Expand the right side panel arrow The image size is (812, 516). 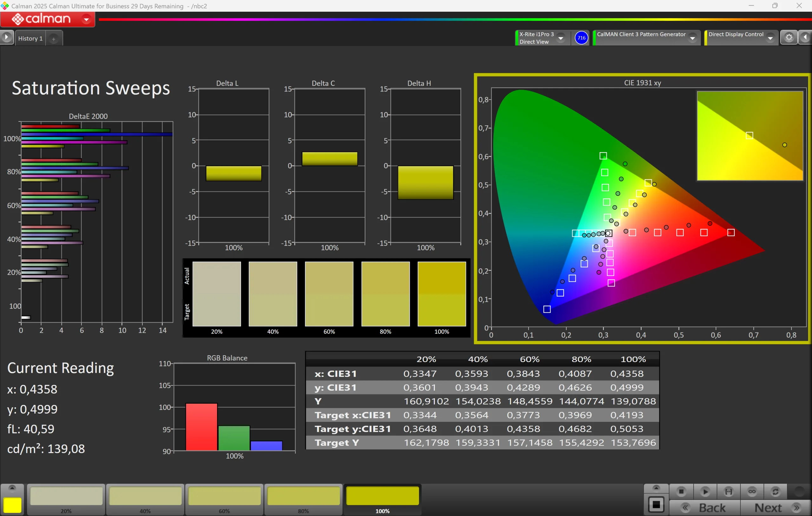tap(805, 37)
